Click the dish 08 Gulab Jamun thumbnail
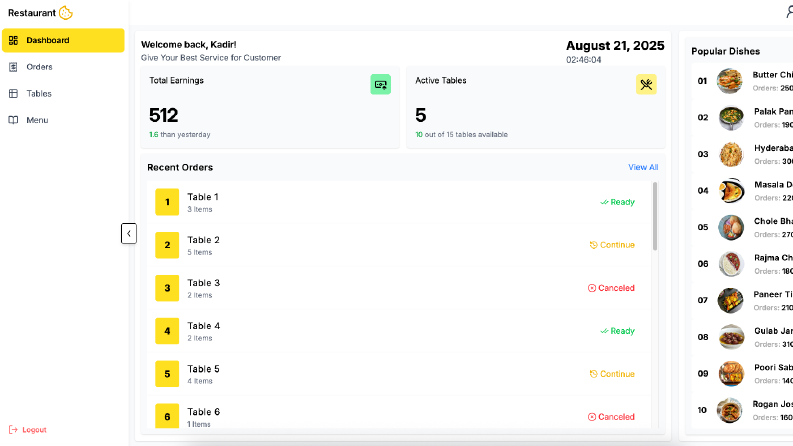This screenshot has width=793, height=446. 731,337
